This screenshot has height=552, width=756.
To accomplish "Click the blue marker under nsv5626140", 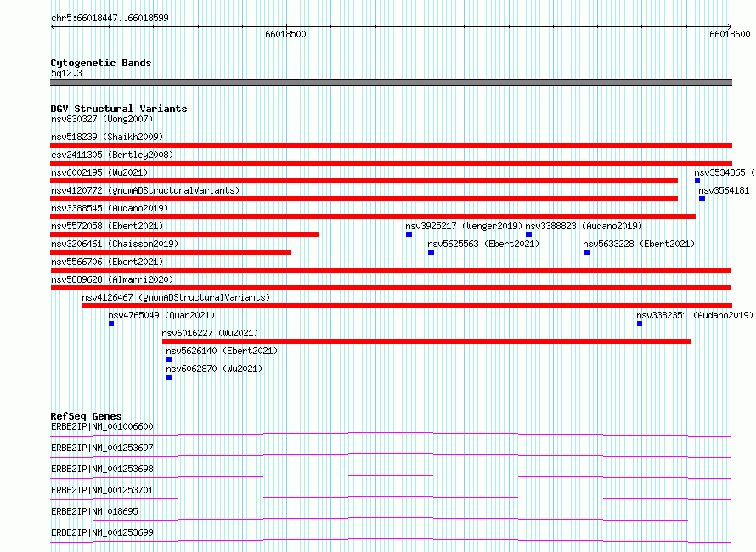I will point(169,359).
